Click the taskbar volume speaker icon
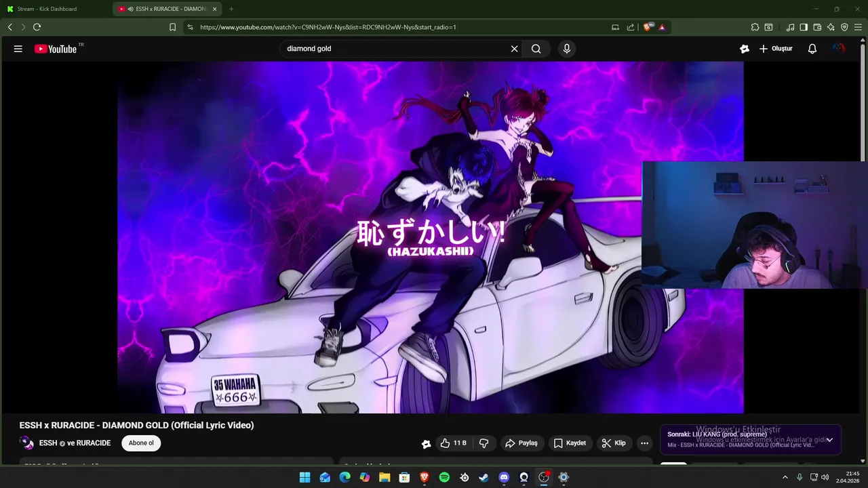Image resolution: width=868 pixels, height=488 pixels. click(825, 477)
